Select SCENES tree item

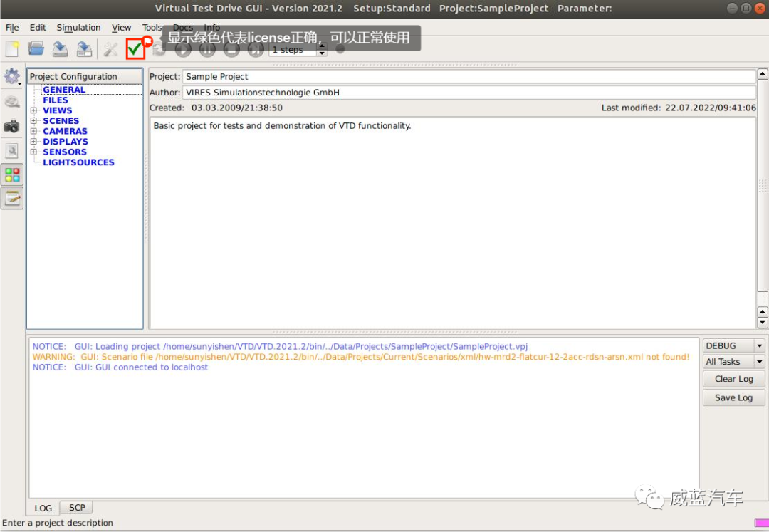pyautogui.click(x=61, y=120)
